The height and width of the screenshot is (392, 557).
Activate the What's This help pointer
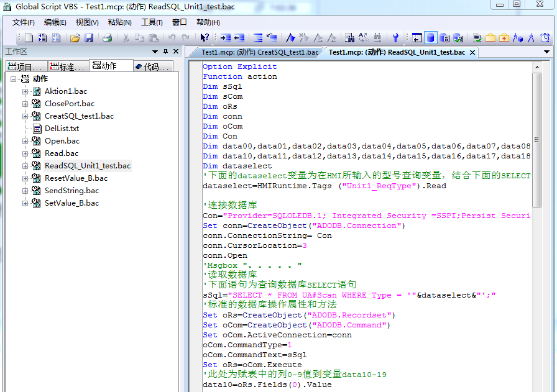click(x=205, y=38)
